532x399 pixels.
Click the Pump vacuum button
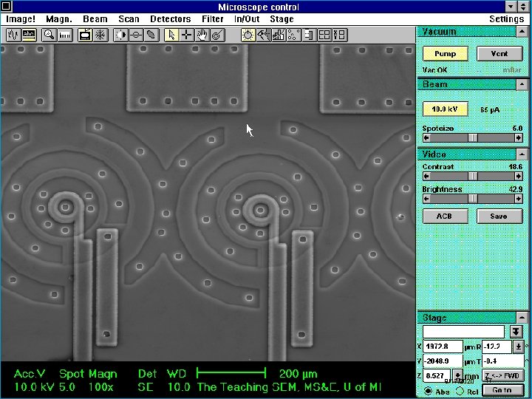(446, 54)
